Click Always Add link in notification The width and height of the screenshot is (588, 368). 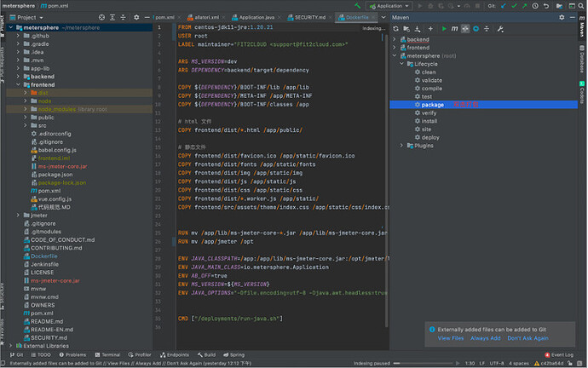(x=485, y=338)
